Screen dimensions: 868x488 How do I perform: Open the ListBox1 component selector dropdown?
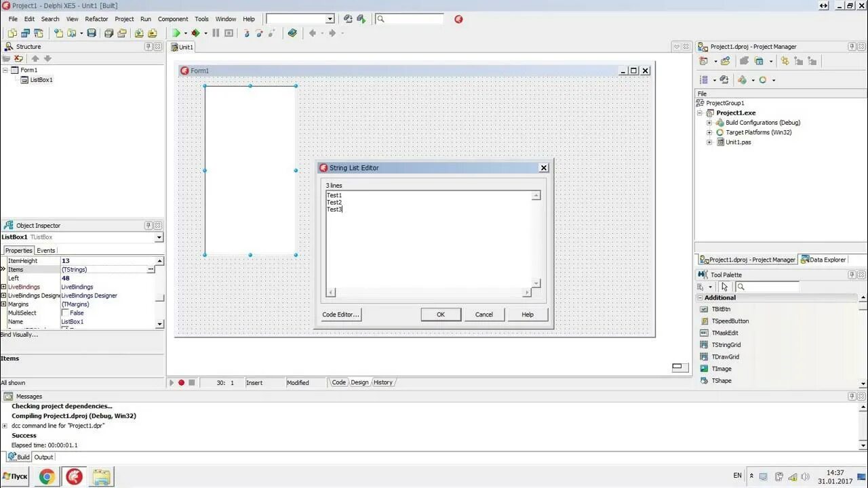pos(159,237)
